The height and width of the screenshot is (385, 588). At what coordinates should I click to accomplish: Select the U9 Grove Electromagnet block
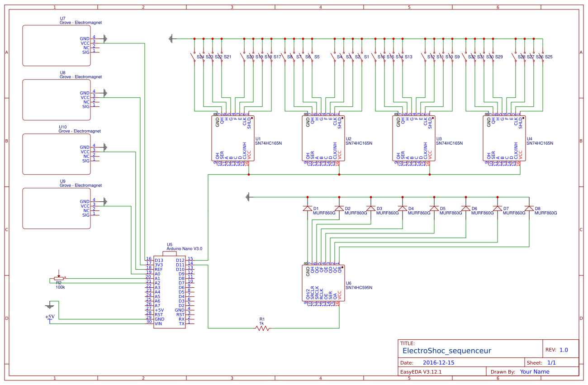click(56, 207)
